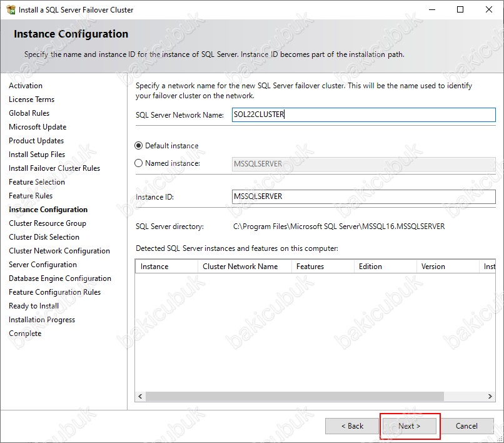Select the Cluster Disk Selection step
504x443 pixels.
coord(44,237)
